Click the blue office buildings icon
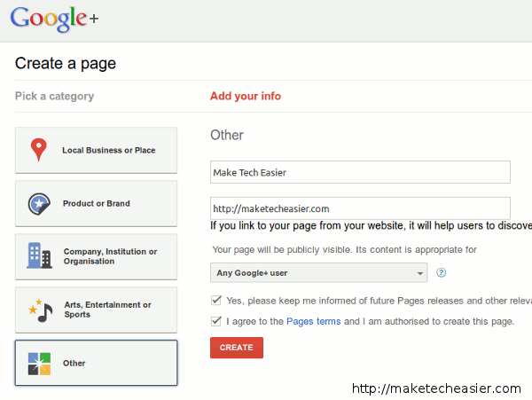532x400 pixels. coord(39,255)
